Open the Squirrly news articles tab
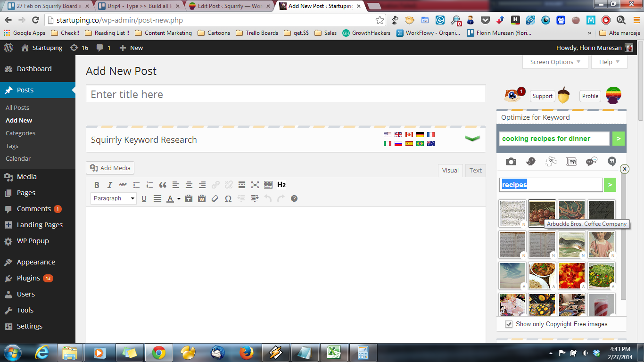The image size is (644, 362). coord(571,162)
